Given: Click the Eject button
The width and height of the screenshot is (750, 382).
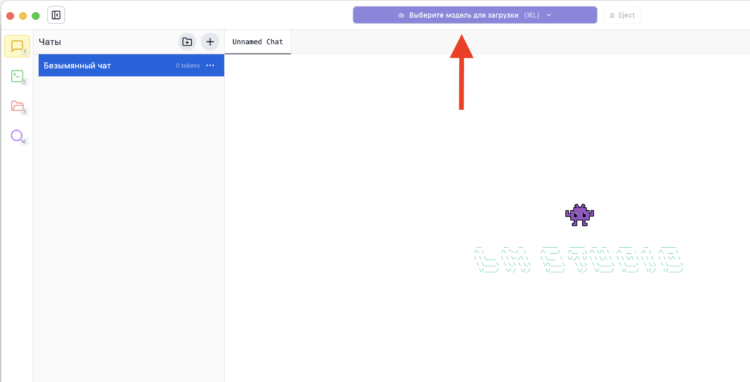Looking at the screenshot, I should [x=622, y=15].
